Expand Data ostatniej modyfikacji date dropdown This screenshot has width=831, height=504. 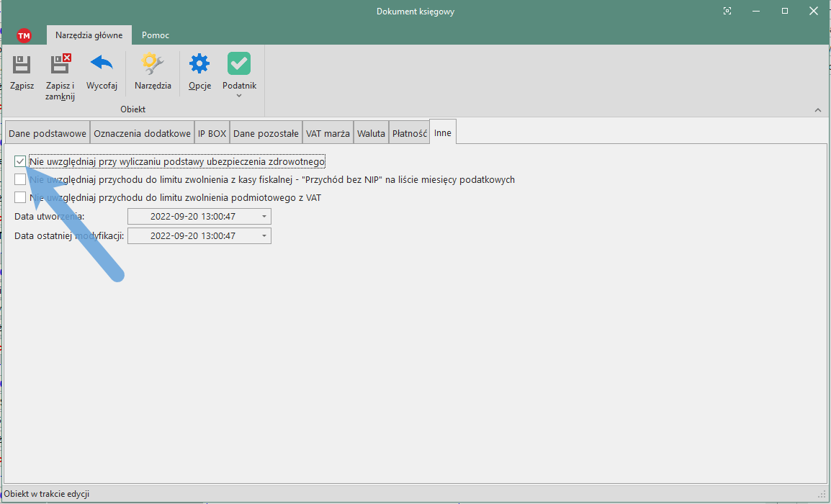[264, 236]
